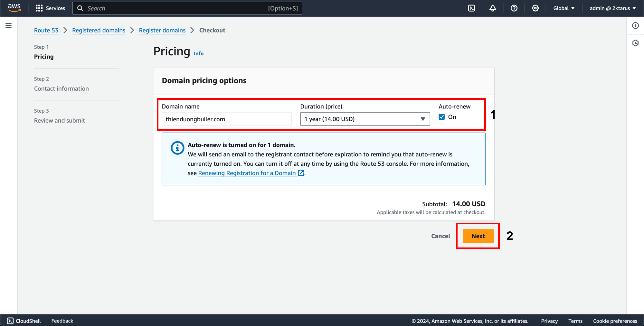Click the Domain name field thienduongbuiler.com
644x326 pixels.
pyautogui.click(x=227, y=119)
